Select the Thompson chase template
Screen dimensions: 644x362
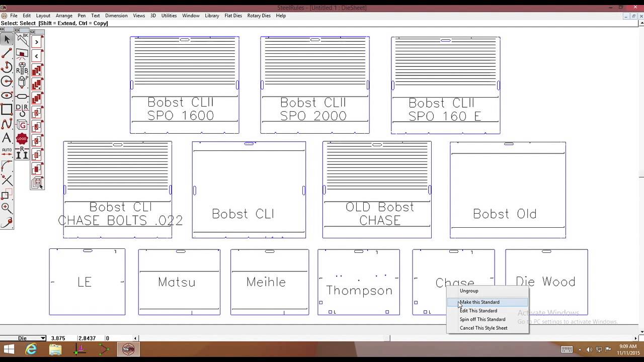[x=359, y=282]
